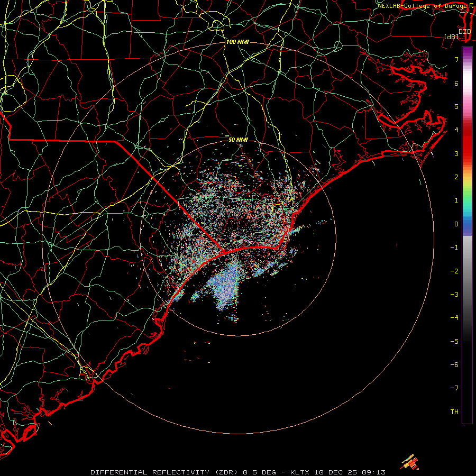Click the "0" value on the scale
The image size is (476, 476).
pyautogui.click(x=456, y=224)
